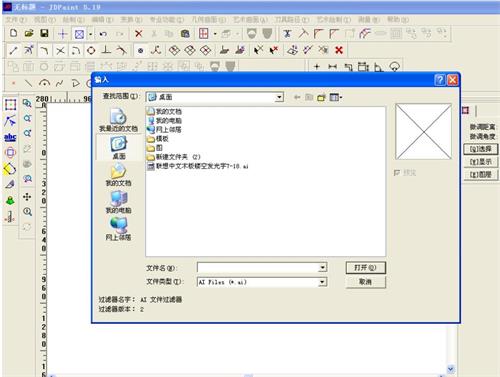Click the diagonal line endpoint snap icon

(x=13, y=50)
